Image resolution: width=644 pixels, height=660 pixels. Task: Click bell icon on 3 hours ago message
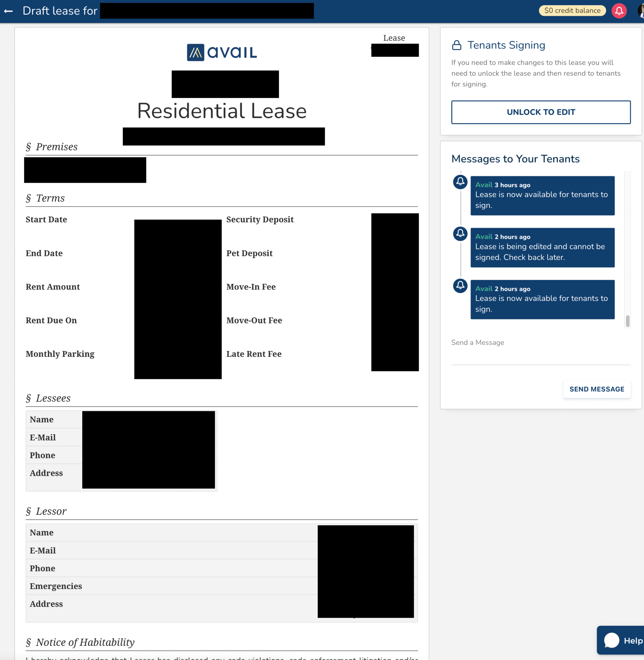pyautogui.click(x=460, y=181)
